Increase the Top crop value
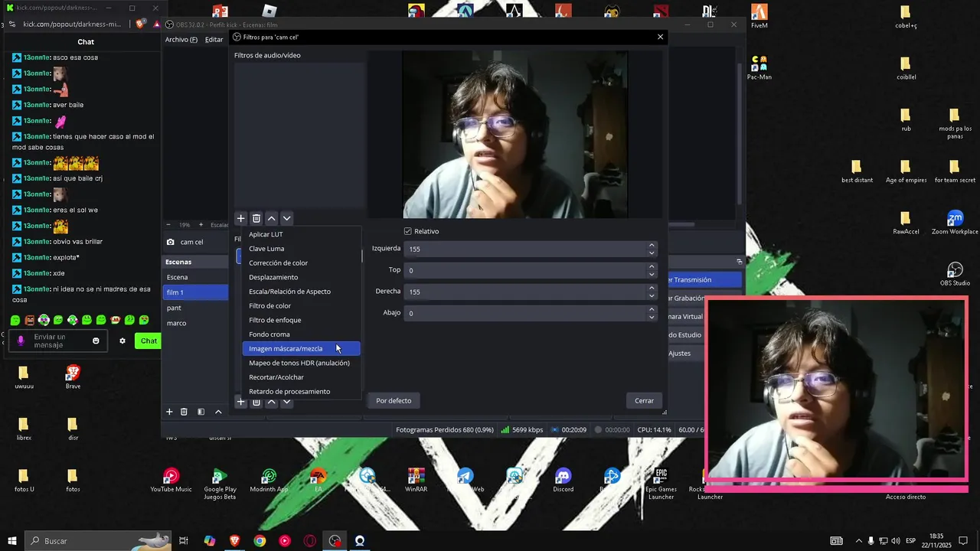Image resolution: width=980 pixels, height=551 pixels. [652, 266]
